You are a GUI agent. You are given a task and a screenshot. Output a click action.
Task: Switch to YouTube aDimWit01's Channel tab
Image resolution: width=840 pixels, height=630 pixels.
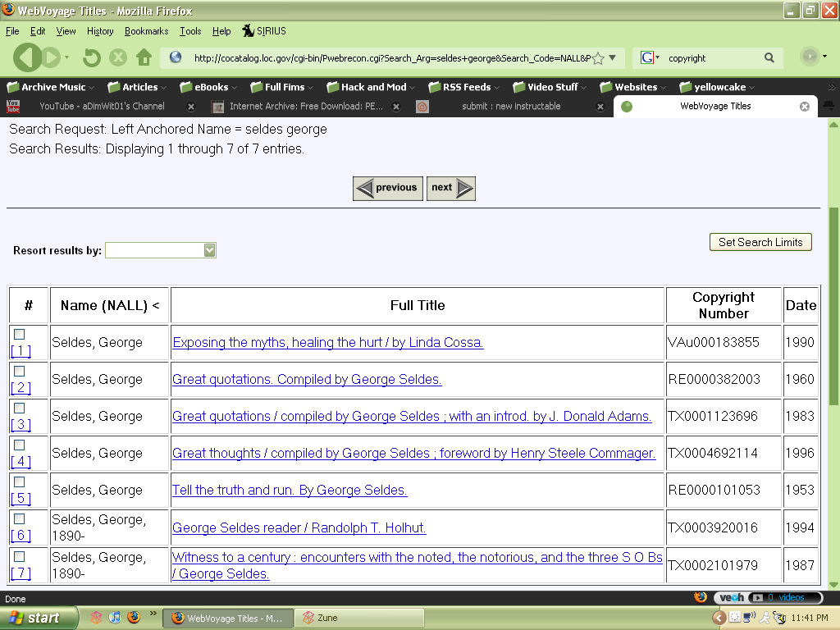101,106
